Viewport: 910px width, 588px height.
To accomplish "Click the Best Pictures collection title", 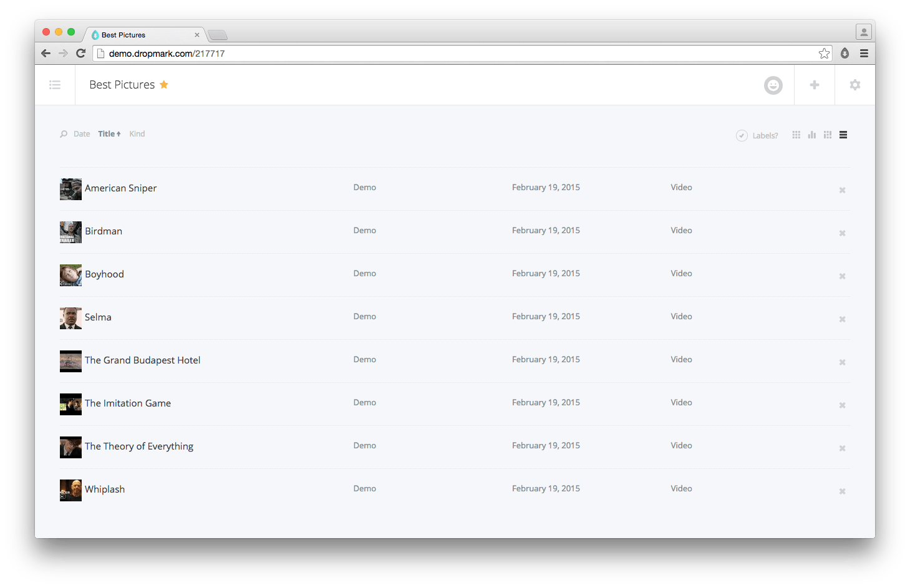I will point(122,85).
